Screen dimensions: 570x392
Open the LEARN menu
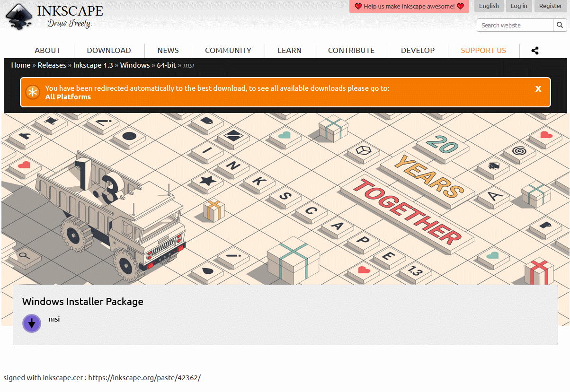[290, 51]
